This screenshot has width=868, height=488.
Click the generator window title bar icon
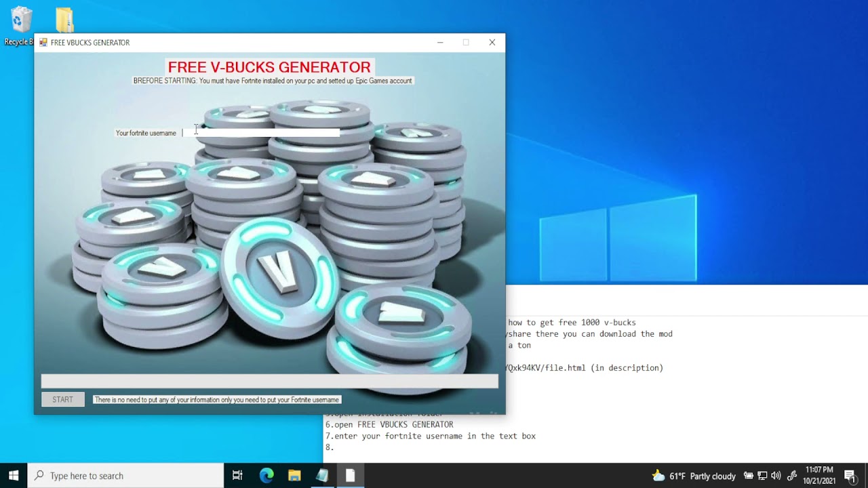click(43, 43)
